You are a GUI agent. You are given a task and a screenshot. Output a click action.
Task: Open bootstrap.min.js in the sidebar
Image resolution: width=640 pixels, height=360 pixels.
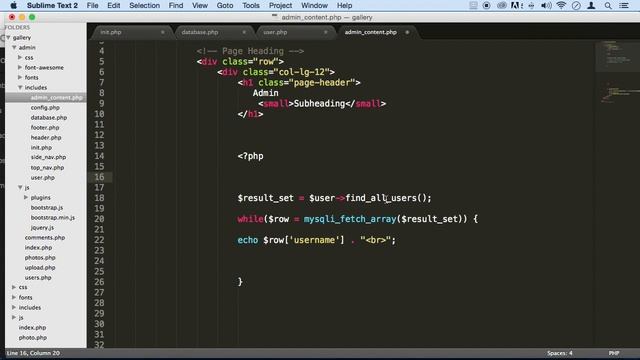click(53, 218)
